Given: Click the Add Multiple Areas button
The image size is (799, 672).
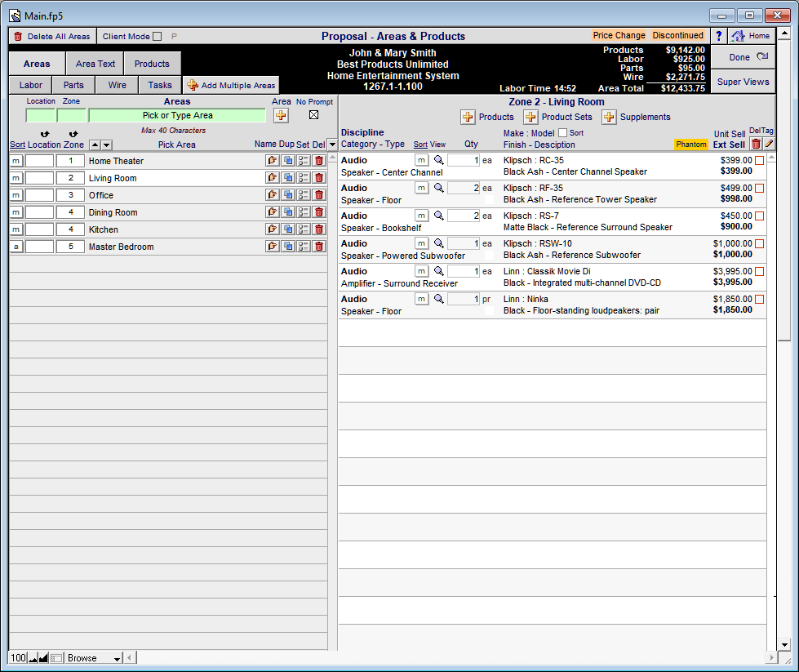Looking at the screenshot, I should coord(231,85).
